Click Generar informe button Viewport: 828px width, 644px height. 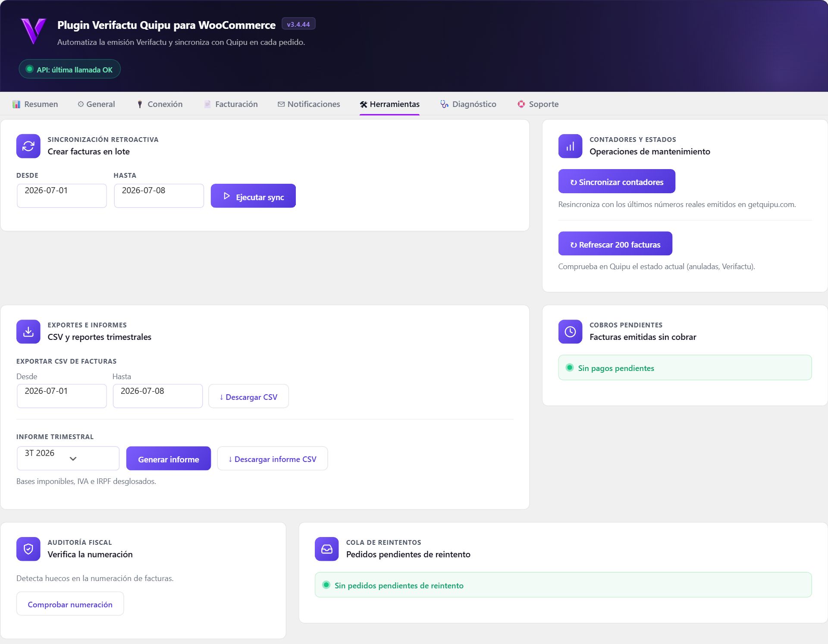pyautogui.click(x=169, y=458)
